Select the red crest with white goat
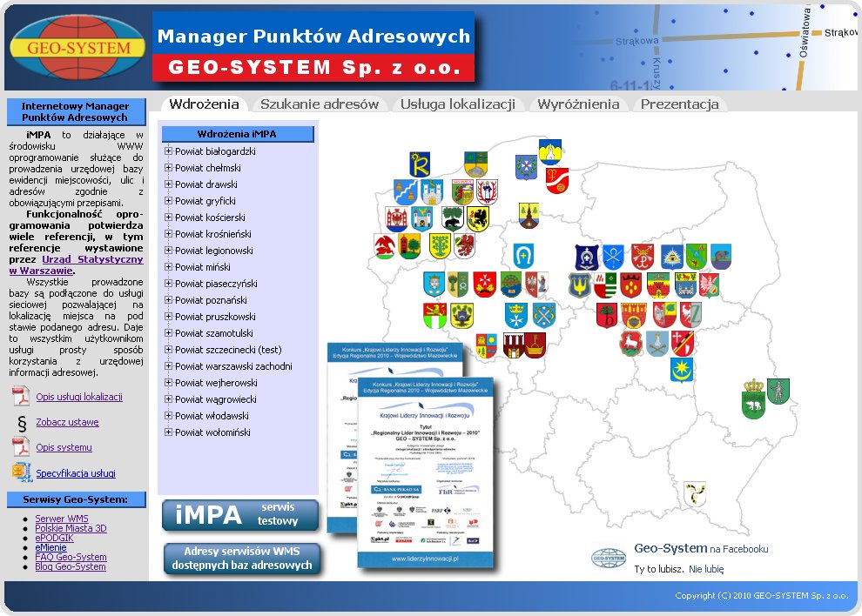Screen dimensions: 862x616 pos(631,343)
